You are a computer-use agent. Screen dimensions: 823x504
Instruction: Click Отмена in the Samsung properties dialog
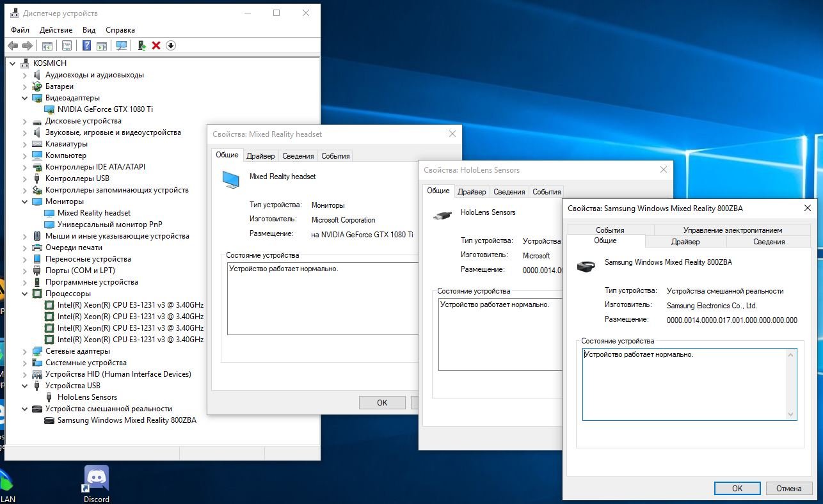[x=788, y=488]
